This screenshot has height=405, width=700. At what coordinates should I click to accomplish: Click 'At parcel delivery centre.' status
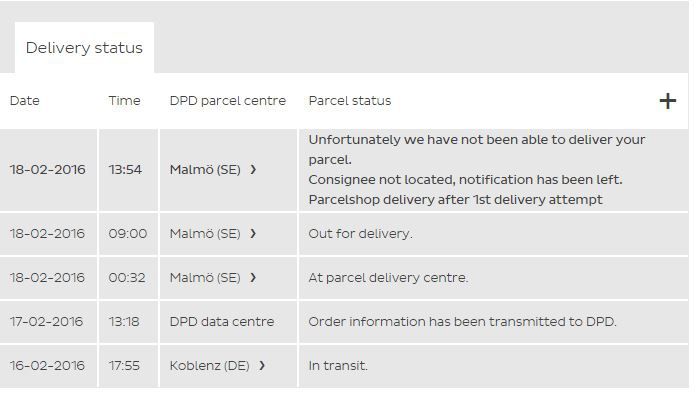pyautogui.click(x=388, y=278)
